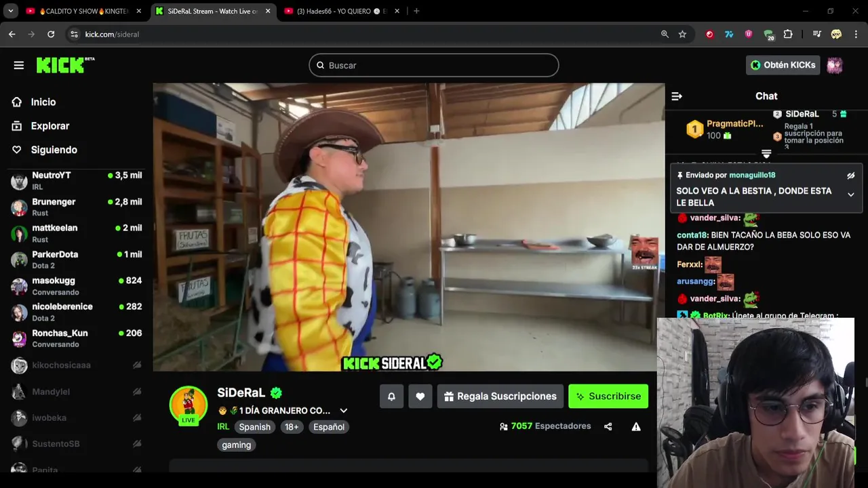868x488 pixels.
Task: Open Ronchas_Kun channel in sidebar
Action: (77, 338)
